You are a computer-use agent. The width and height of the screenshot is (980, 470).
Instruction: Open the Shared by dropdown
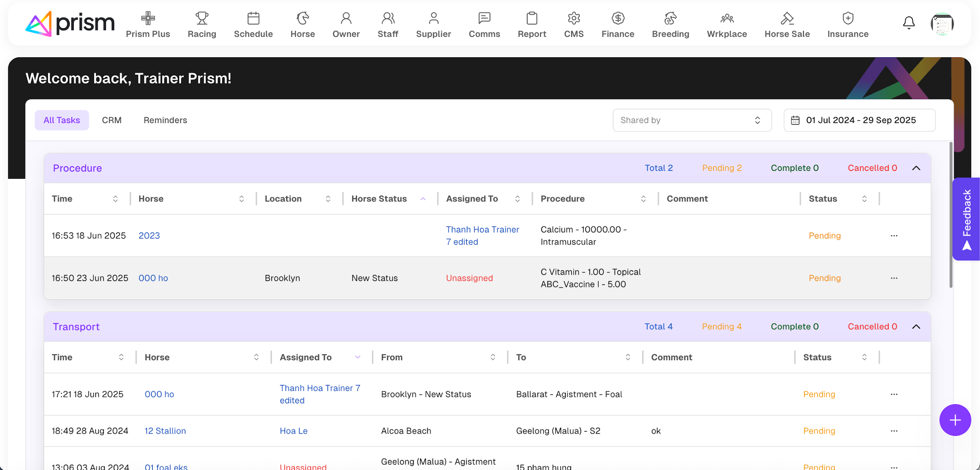(x=692, y=120)
